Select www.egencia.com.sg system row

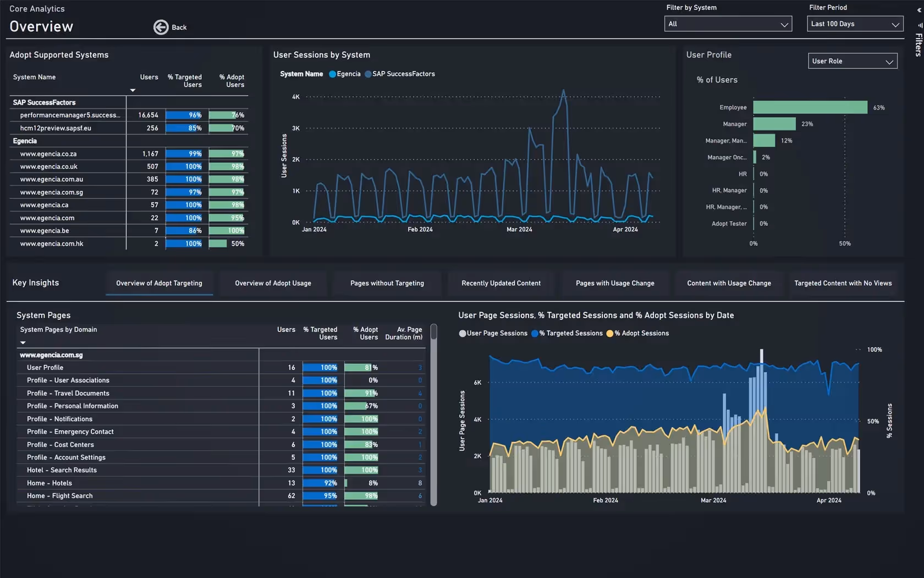[129, 193]
